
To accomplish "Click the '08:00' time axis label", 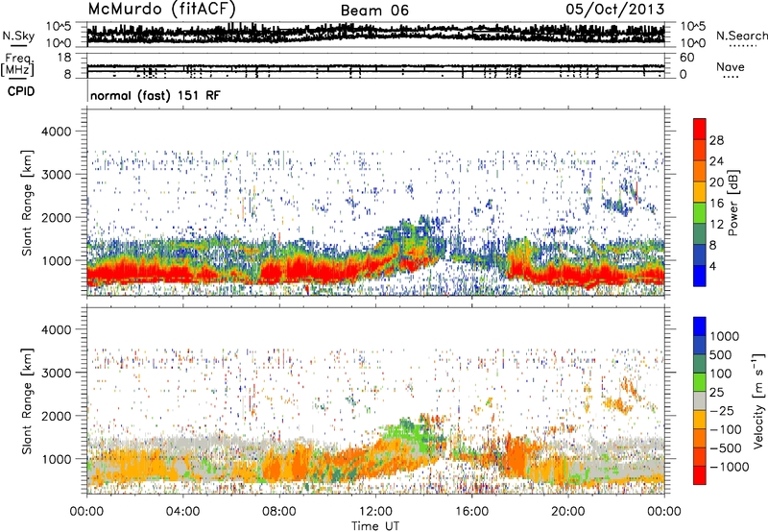I will coord(279,512).
